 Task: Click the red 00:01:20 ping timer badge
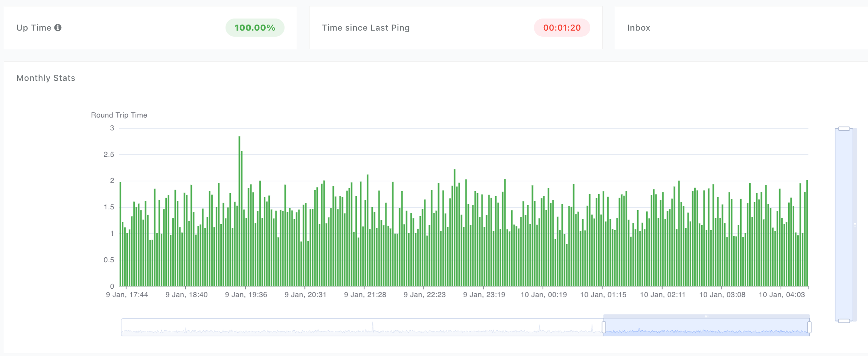[562, 27]
